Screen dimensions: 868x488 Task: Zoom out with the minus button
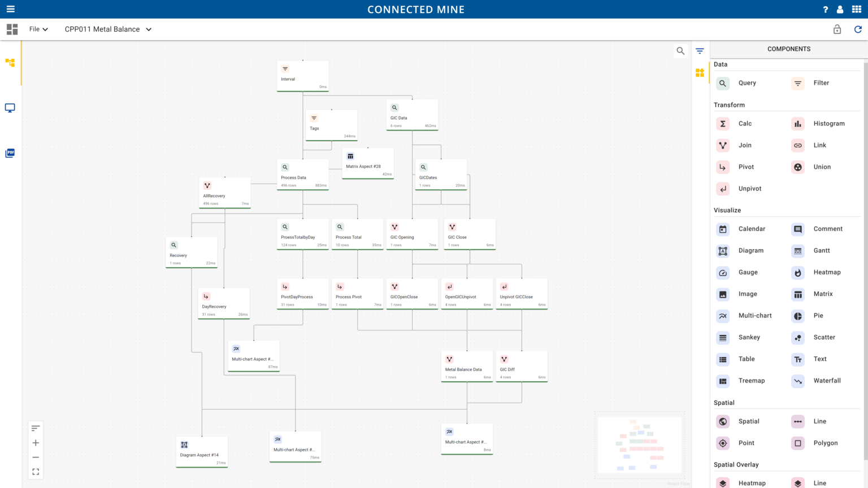36,457
